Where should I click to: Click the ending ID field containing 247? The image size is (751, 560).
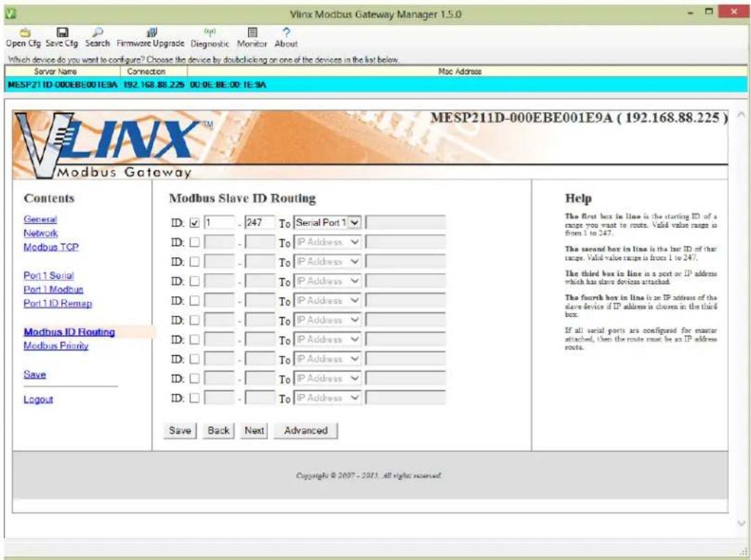[x=260, y=223]
